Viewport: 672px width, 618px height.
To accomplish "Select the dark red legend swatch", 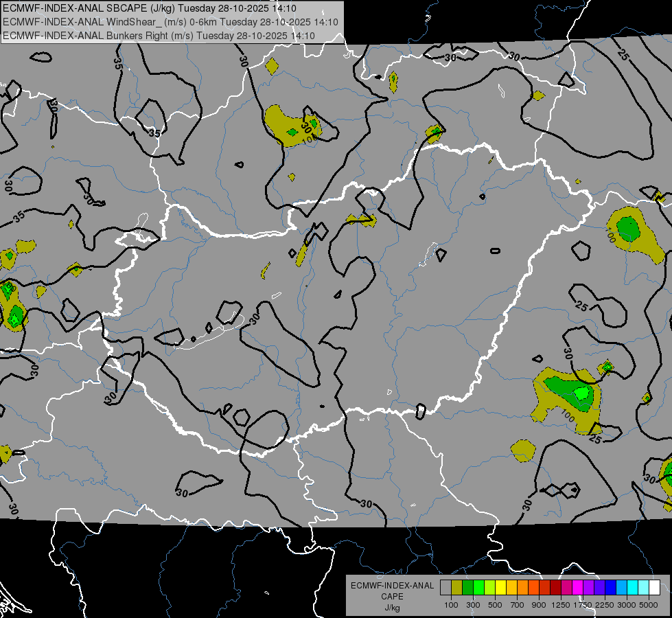I will [556, 588].
